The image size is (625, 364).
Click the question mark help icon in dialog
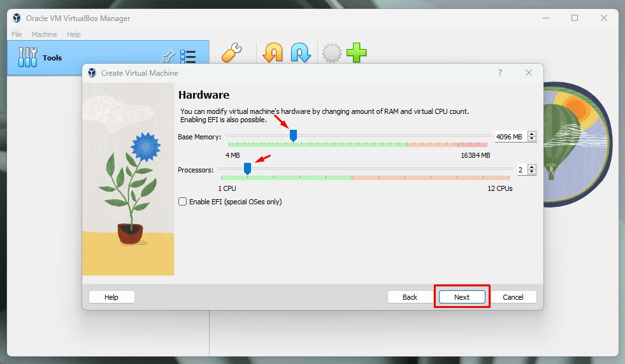coord(500,73)
